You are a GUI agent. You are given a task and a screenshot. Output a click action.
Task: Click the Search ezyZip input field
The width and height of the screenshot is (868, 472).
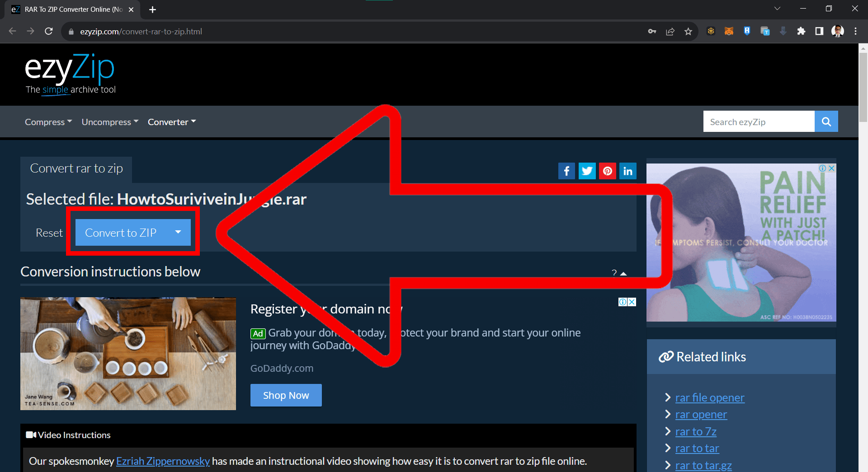coord(759,122)
